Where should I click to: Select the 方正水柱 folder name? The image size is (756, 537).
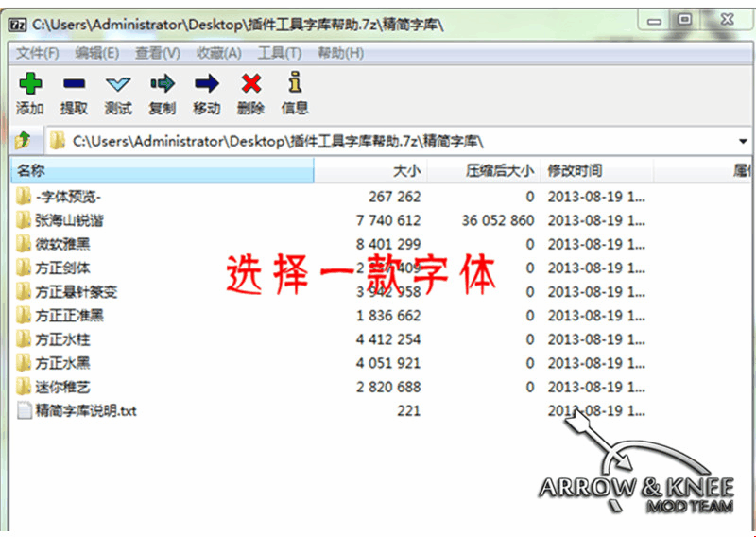pos(62,339)
